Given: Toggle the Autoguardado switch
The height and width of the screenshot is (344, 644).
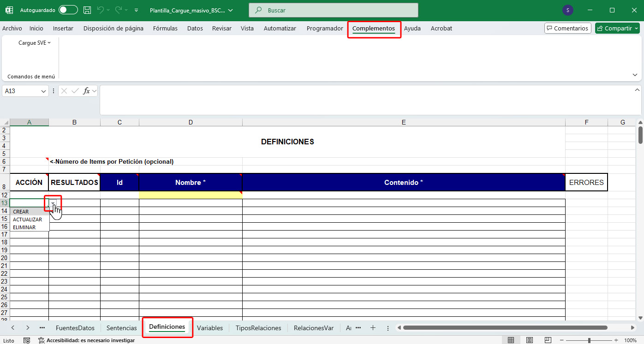Looking at the screenshot, I should click(68, 10).
